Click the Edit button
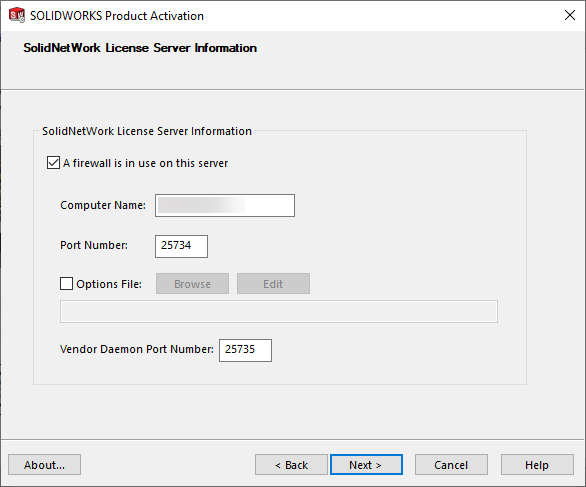 [273, 284]
